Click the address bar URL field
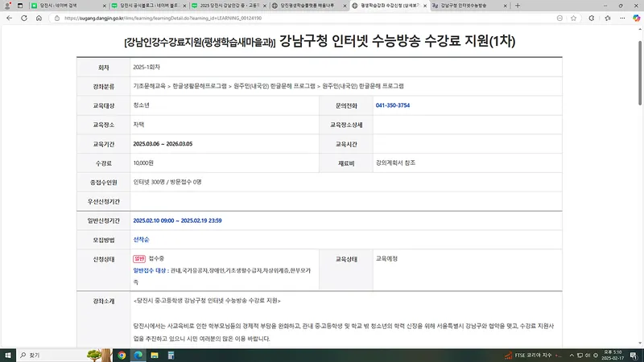This screenshot has width=644, height=362. click(242, 18)
